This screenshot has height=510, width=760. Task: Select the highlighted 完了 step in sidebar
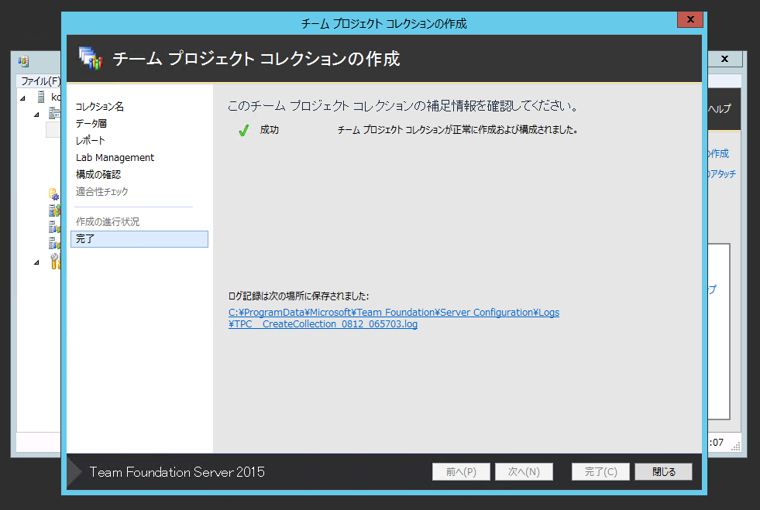point(140,239)
